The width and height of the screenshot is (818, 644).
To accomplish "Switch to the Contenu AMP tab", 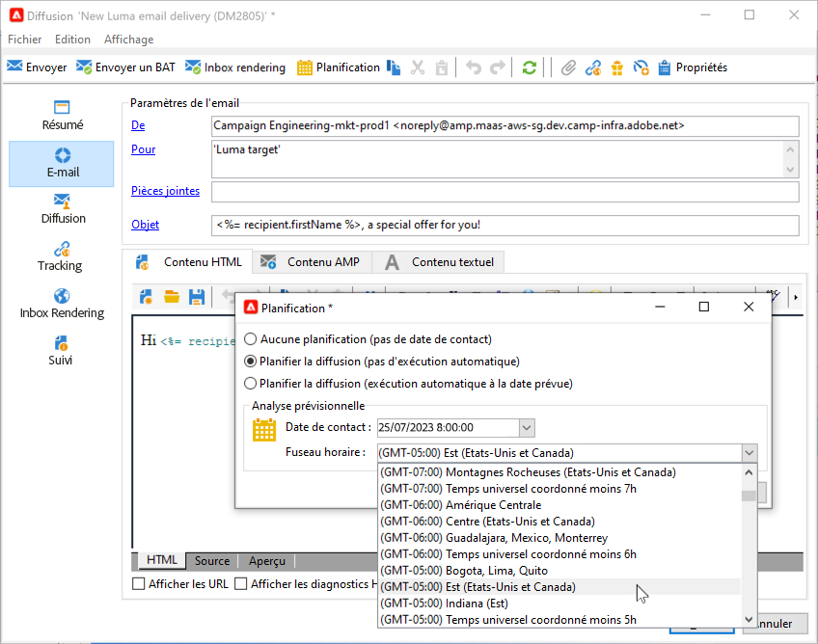I will pyautogui.click(x=312, y=262).
